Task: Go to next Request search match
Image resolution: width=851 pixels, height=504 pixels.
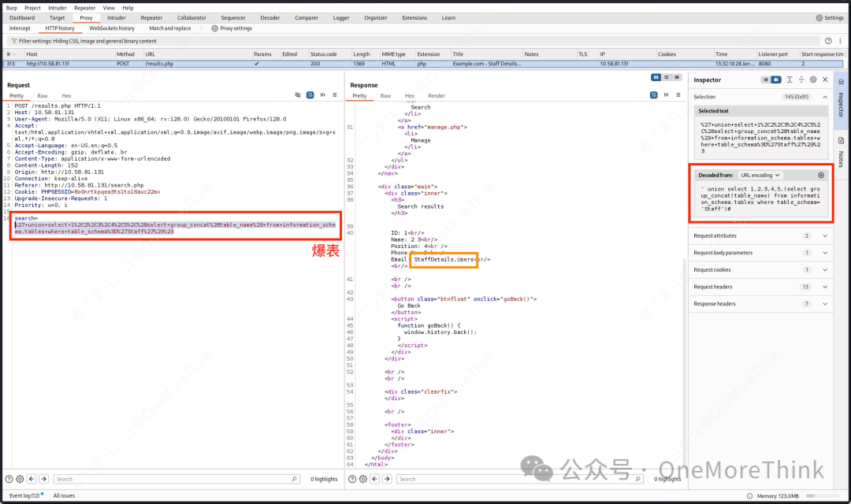Action: 44,479
